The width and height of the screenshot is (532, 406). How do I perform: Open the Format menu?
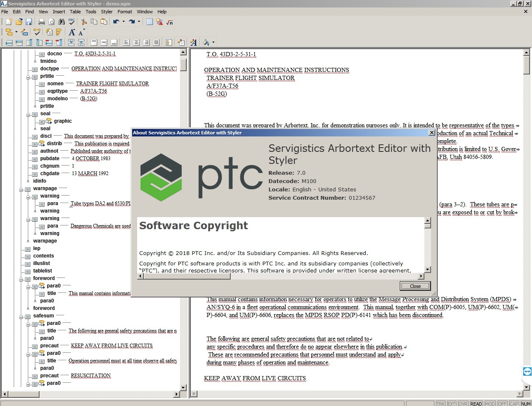point(125,12)
